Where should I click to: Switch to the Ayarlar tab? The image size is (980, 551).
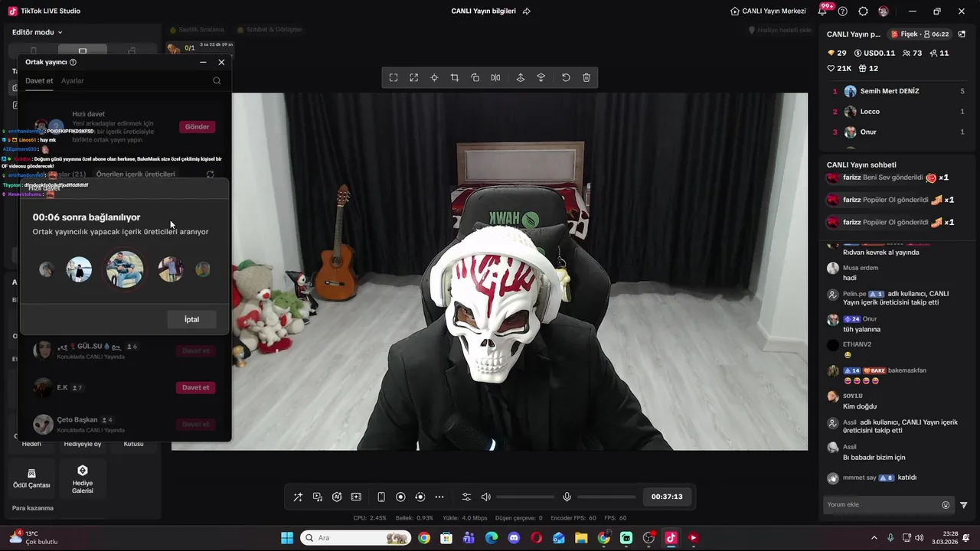(73, 81)
